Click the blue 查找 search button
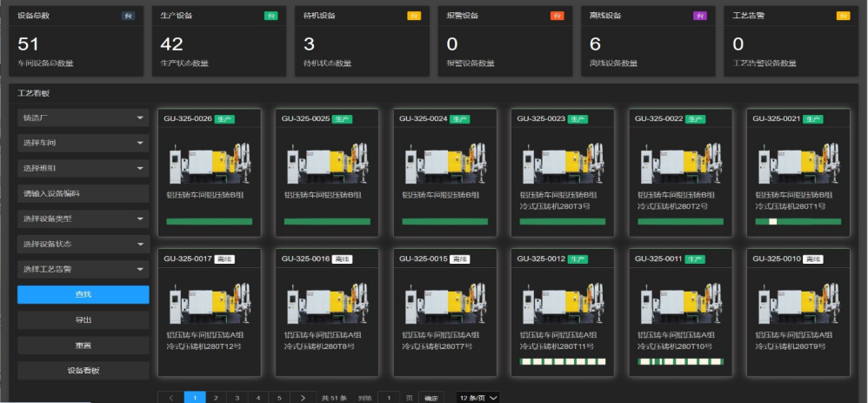This screenshot has height=403, width=868. [x=83, y=295]
